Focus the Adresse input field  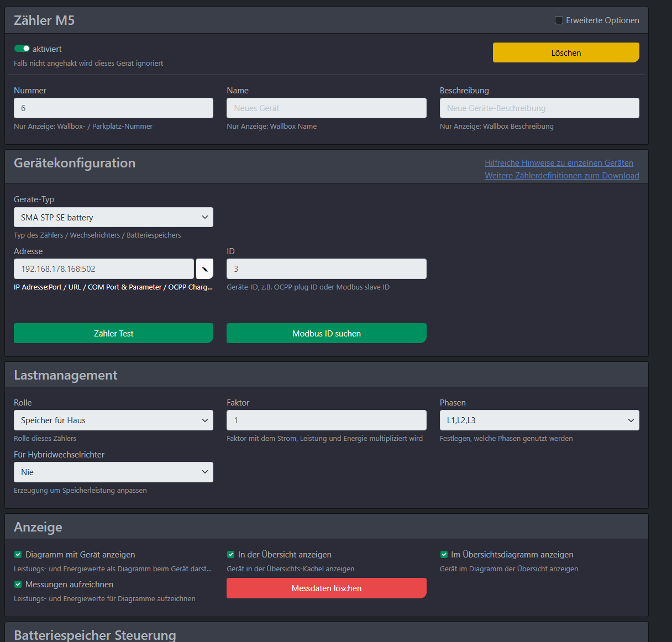point(104,269)
